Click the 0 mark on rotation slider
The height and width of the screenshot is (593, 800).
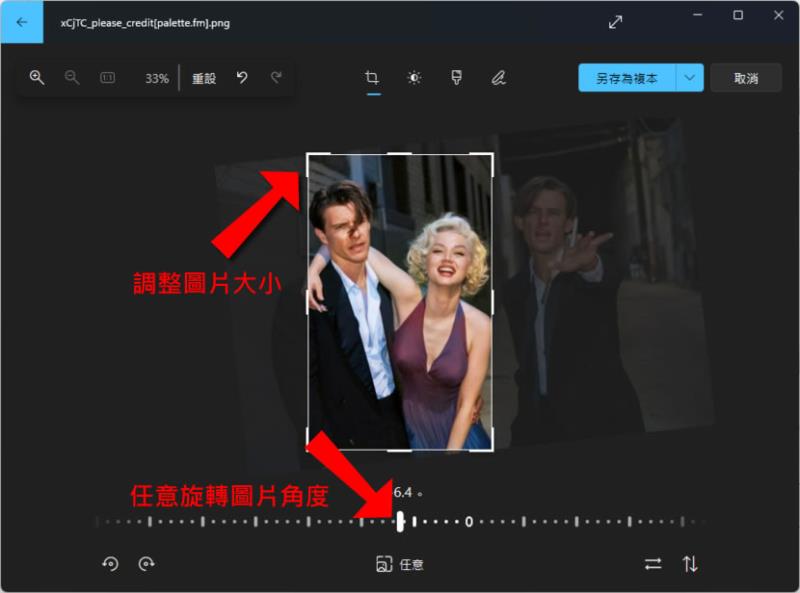point(468,522)
